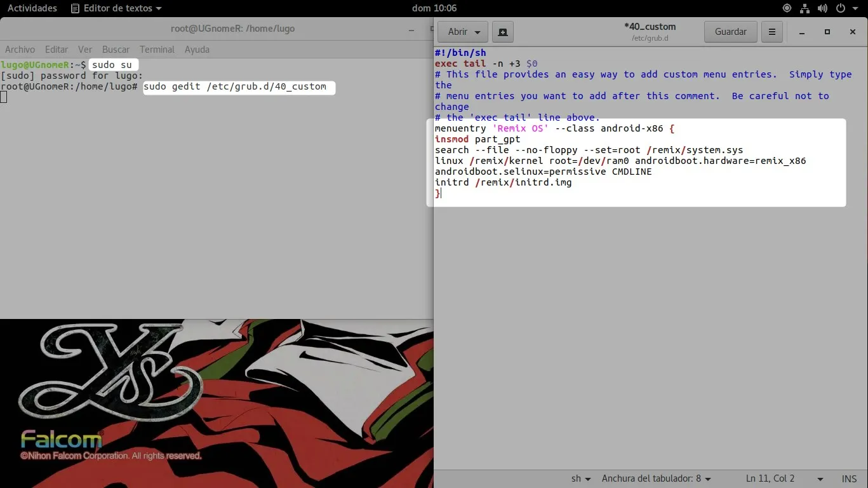Click Guardar to save 40_custom
The height and width of the screenshot is (488, 868).
(730, 32)
